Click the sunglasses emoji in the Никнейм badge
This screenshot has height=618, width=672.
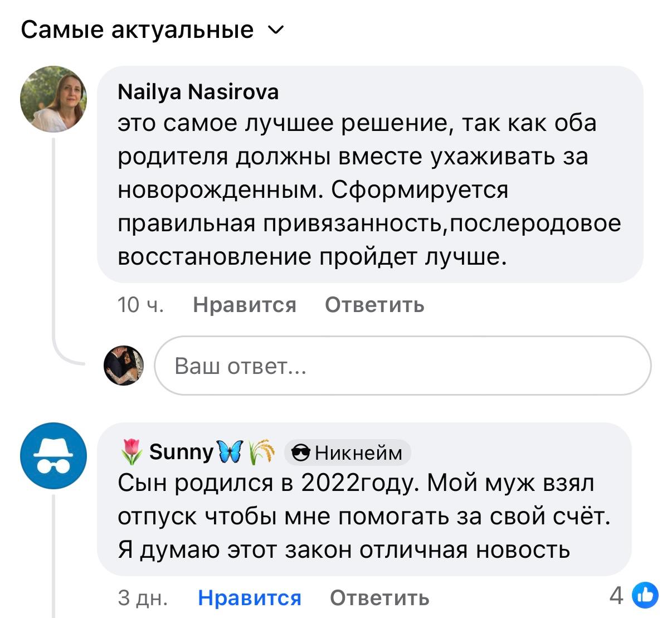click(301, 453)
